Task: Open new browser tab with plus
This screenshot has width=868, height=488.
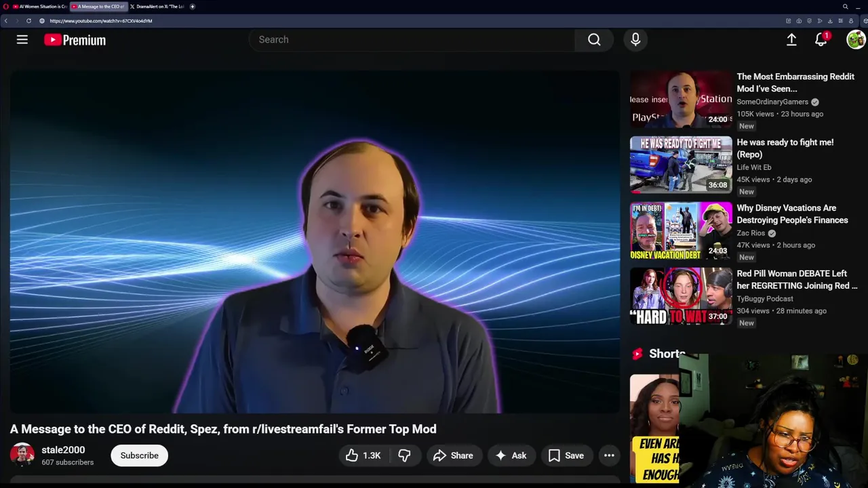Action: tap(193, 7)
